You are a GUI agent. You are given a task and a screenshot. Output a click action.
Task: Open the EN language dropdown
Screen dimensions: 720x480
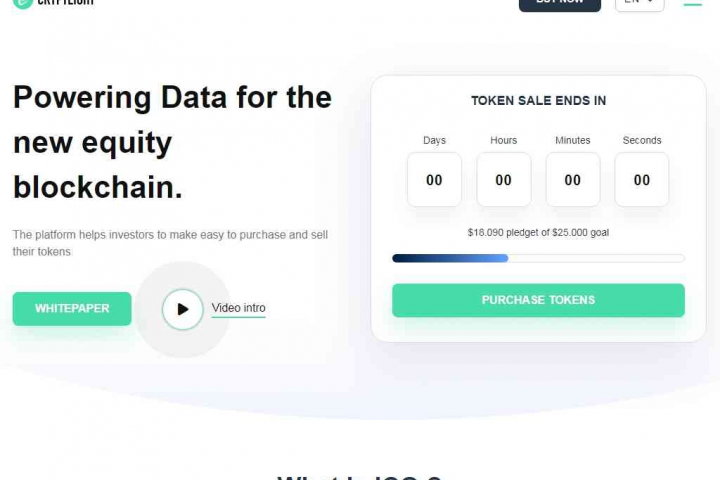pyautogui.click(x=639, y=4)
